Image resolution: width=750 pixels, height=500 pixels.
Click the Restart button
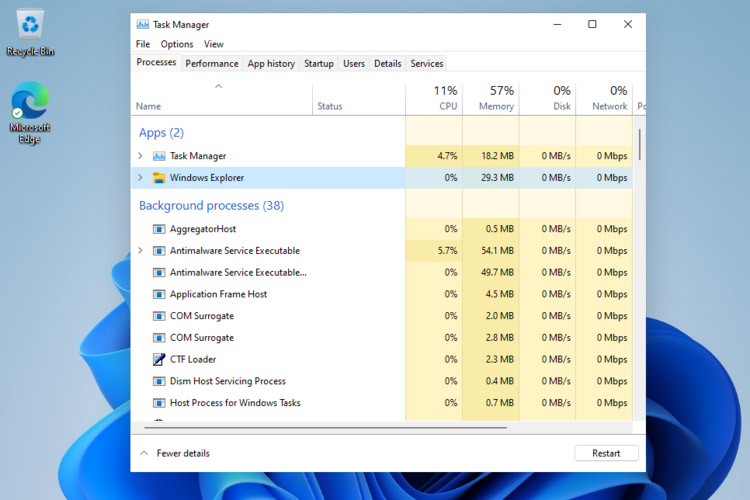[x=606, y=454]
